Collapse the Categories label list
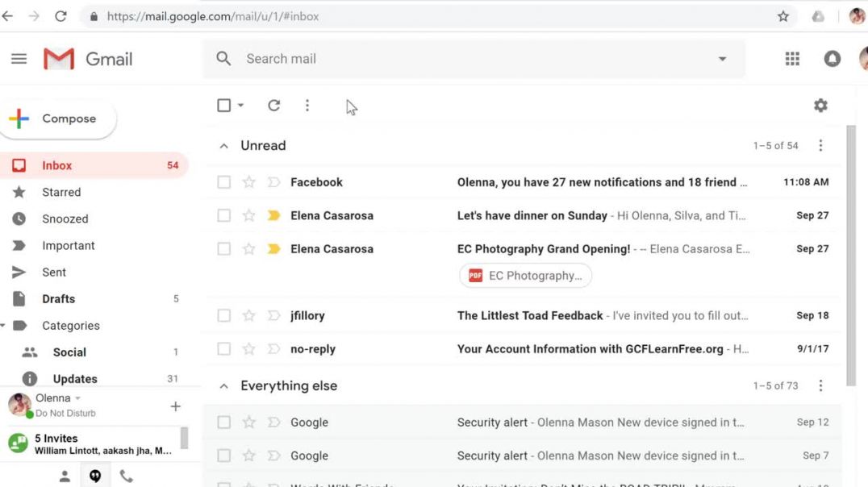This screenshot has width=868, height=487. tap(3, 326)
